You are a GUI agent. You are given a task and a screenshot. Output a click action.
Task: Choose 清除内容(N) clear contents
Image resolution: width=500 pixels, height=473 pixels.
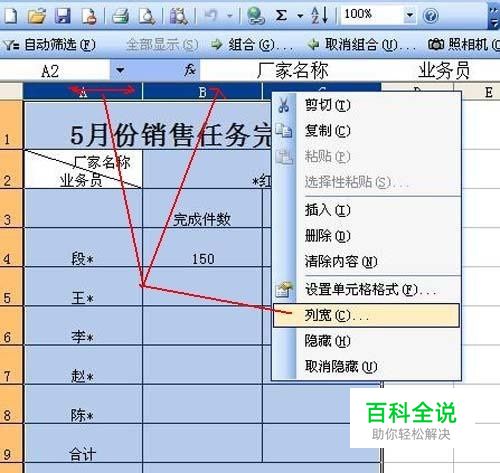tap(367, 262)
